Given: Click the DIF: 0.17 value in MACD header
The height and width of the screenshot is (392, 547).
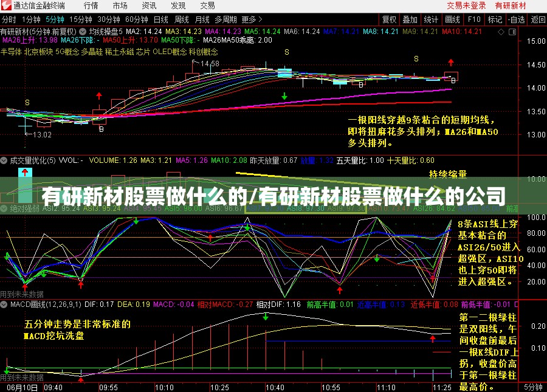Looking at the screenshot, I should tap(99, 304).
